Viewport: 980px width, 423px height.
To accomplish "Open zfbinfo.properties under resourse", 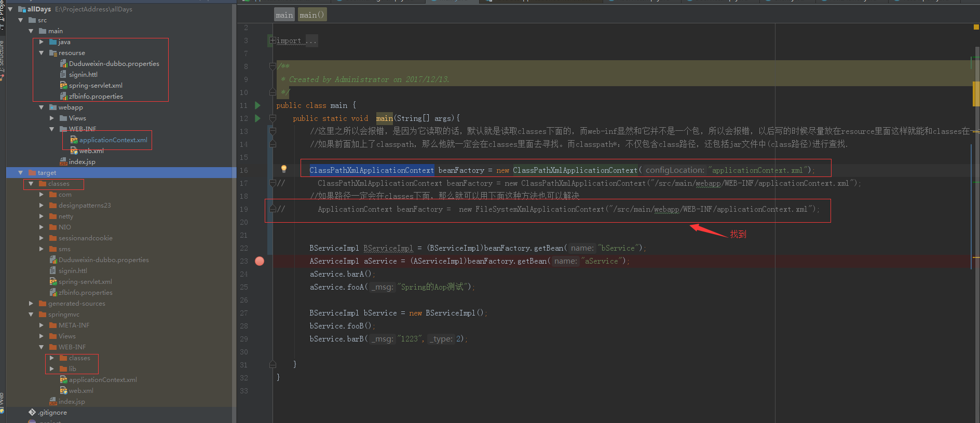I will pyautogui.click(x=96, y=96).
